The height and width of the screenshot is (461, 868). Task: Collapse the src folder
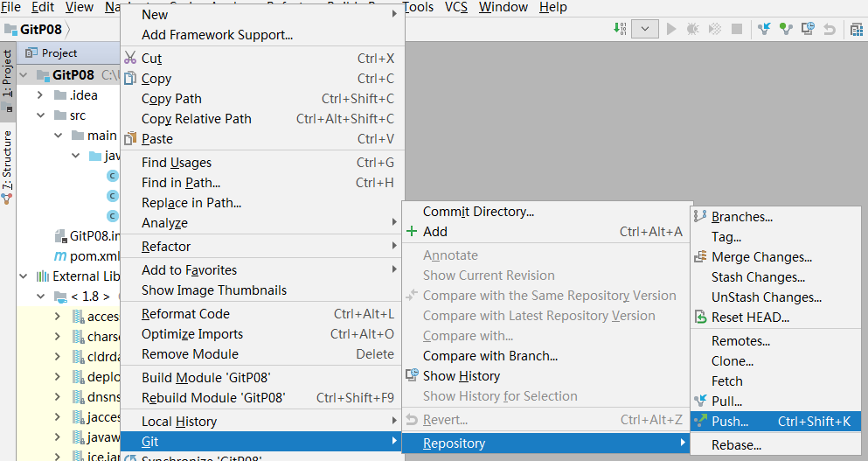click(40, 115)
